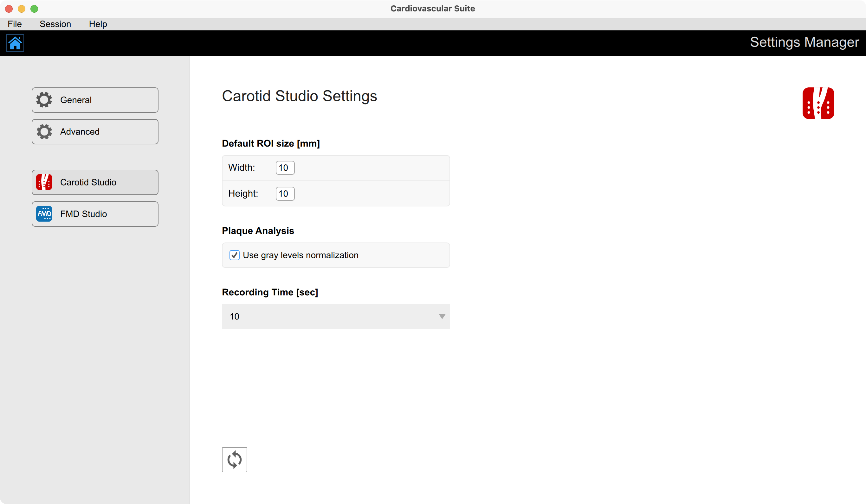866x504 pixels.
Task: Click inside the ROI Width input field
Action: click(285, 167)
